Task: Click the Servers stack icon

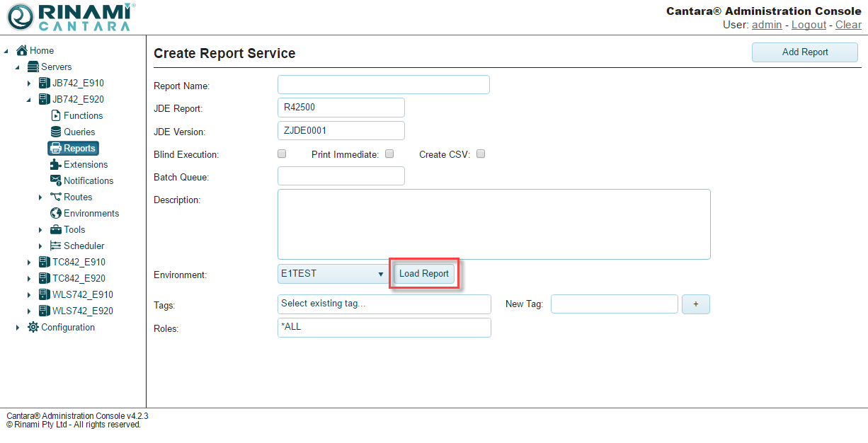Action: pos(33,67)
